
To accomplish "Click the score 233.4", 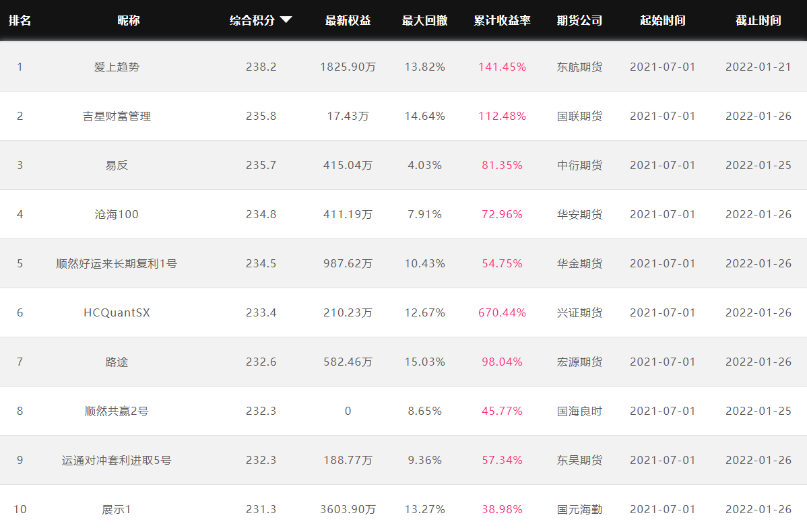I will point(261,313).
